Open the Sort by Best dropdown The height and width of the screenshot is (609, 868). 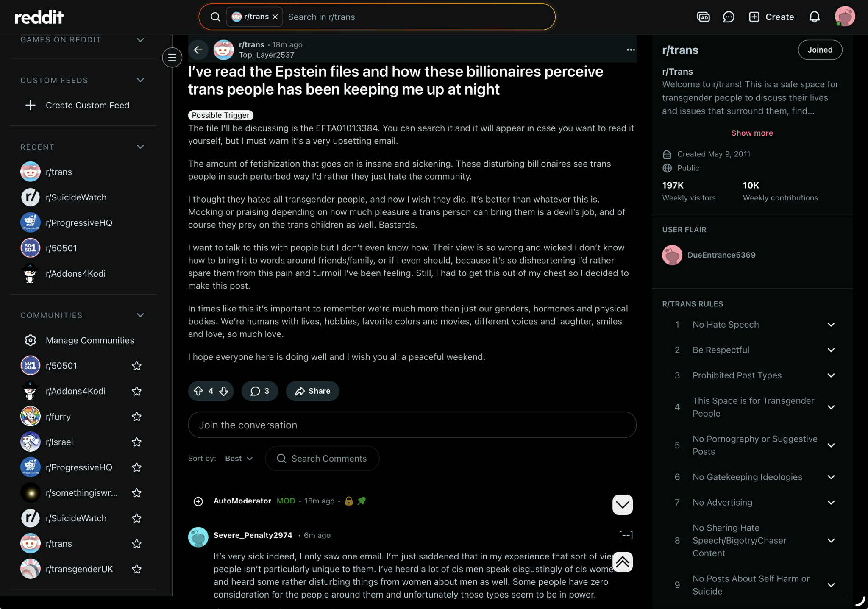(x=239, y=458)
